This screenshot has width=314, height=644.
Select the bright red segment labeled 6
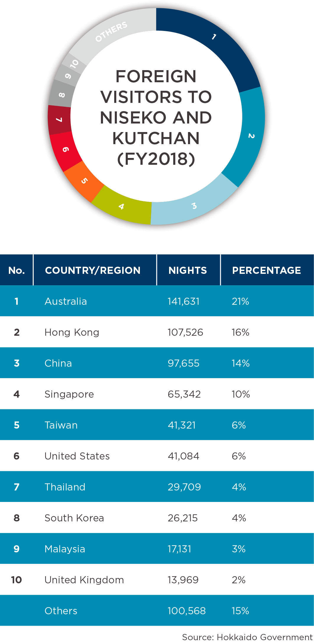(66, 150)
